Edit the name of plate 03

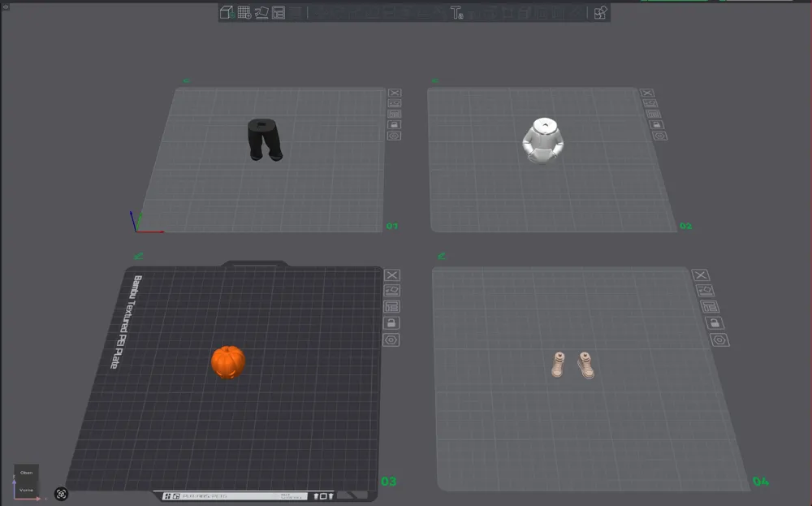coord(138,255)
